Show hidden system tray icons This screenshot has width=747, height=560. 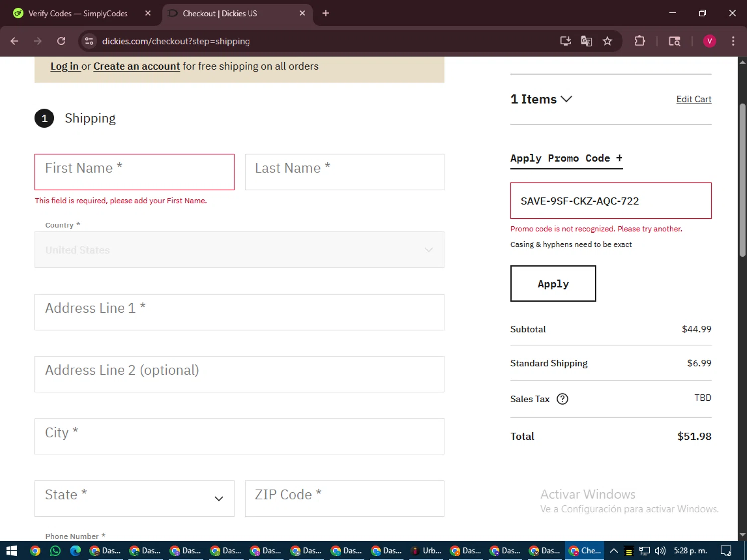coord(614,551)
